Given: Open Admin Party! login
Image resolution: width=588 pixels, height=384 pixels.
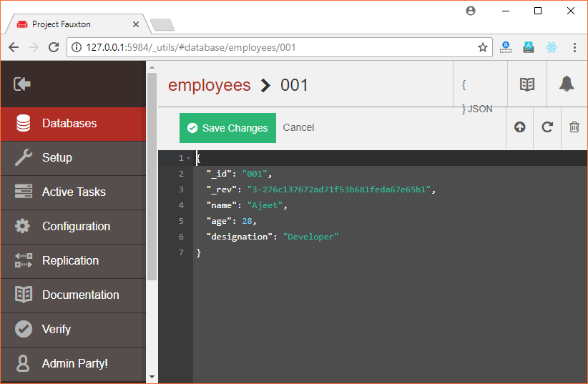Looking at the screenshot, I should tap(73, 364).
